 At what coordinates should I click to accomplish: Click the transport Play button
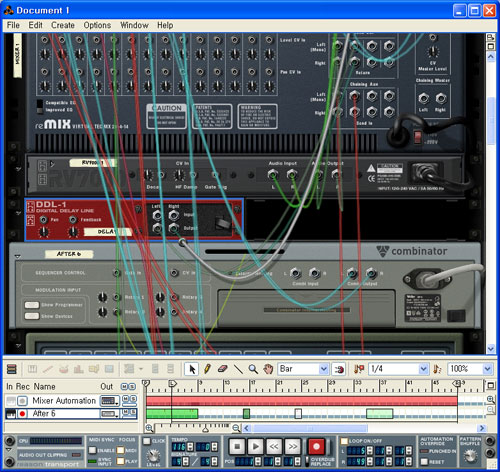(x=256, y=446)
